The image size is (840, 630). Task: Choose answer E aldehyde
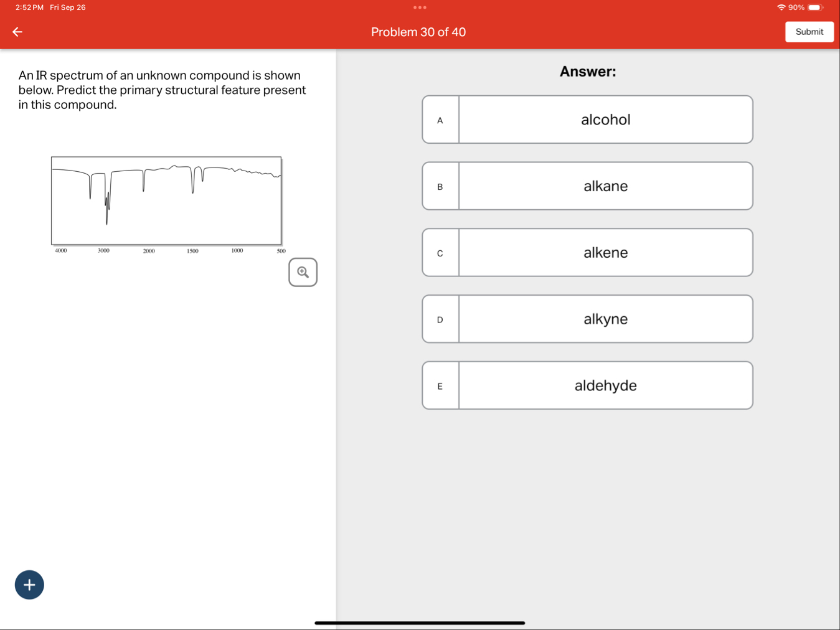pyautogui.click(x=587, y=385)
